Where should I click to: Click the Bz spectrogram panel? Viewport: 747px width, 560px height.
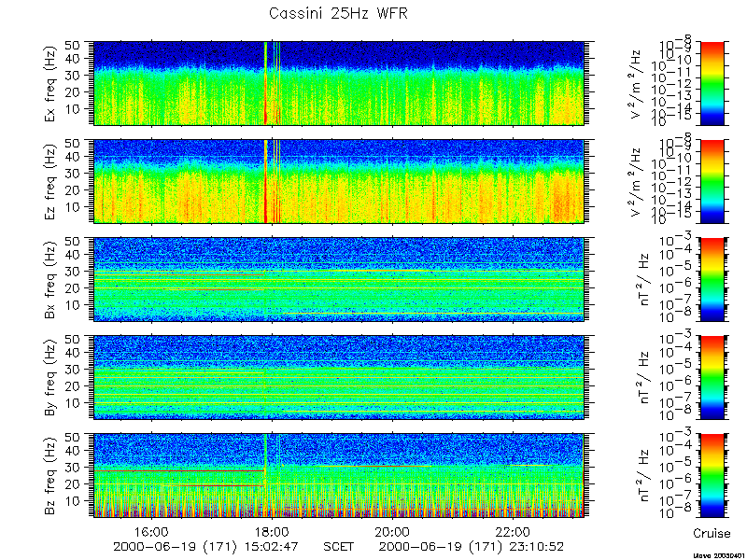coord(339,476)
